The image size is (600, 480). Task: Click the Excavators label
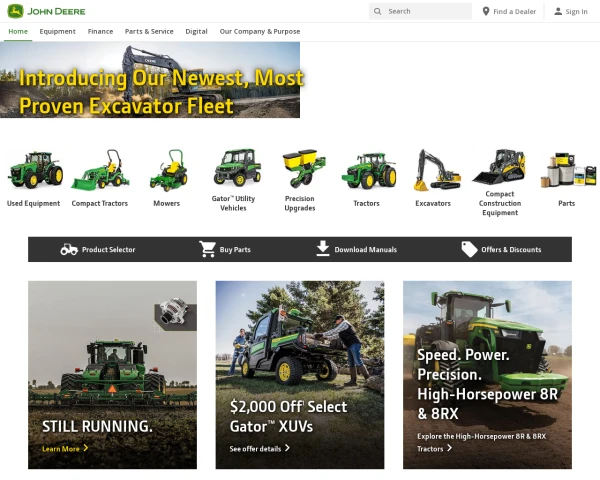click(433, 203)
